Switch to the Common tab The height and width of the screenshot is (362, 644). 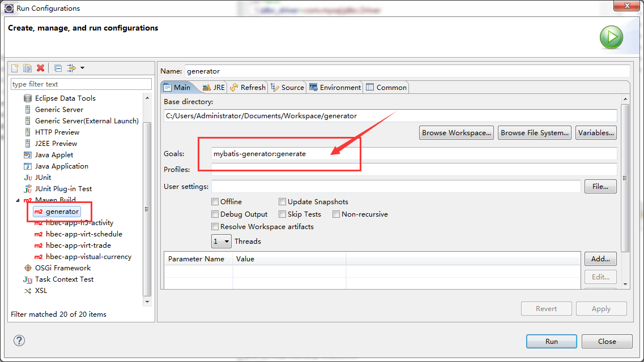386,87
